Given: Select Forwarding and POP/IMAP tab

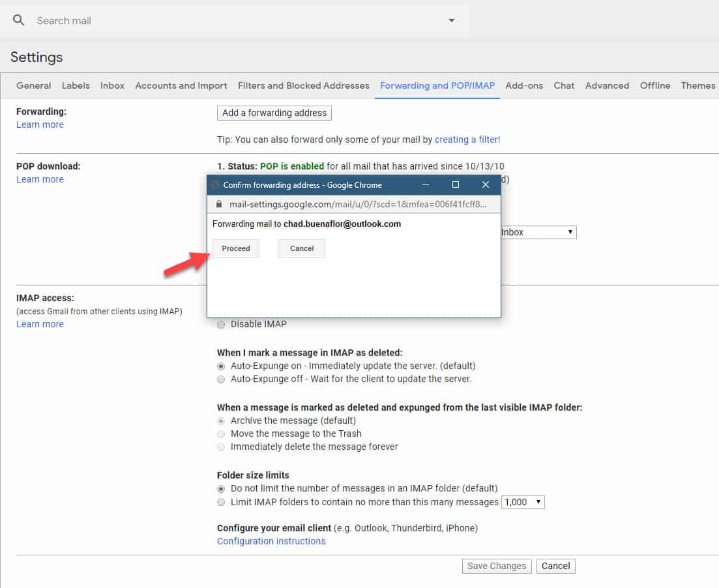Looking at the screenshot, I should [437, 85].
